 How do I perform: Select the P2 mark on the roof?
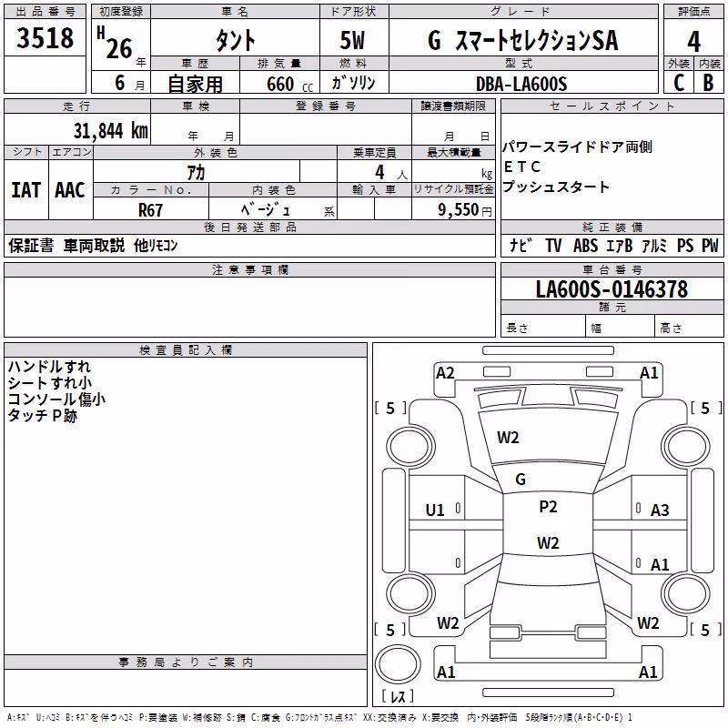coord(548,506)
